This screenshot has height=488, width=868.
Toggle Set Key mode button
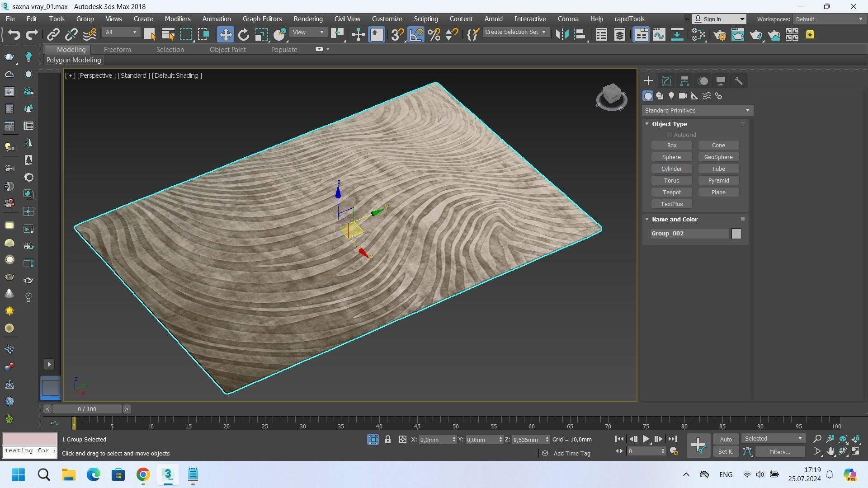726,451
